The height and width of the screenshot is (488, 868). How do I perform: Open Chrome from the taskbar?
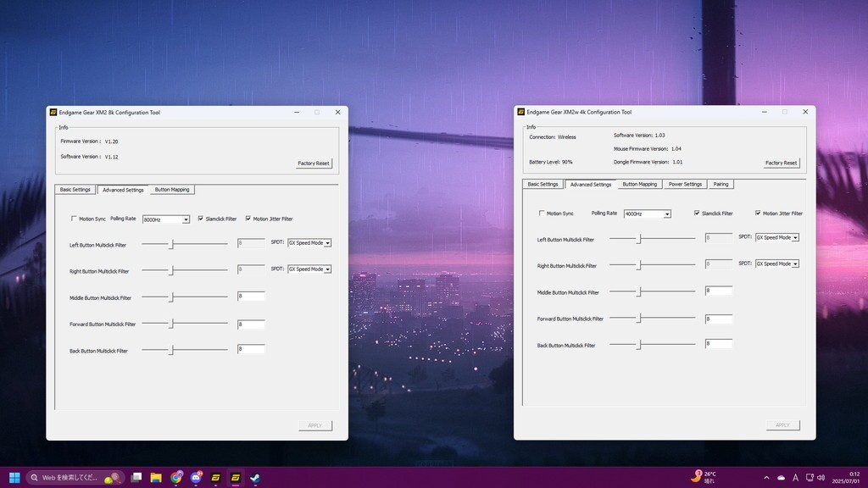point(176,477)
